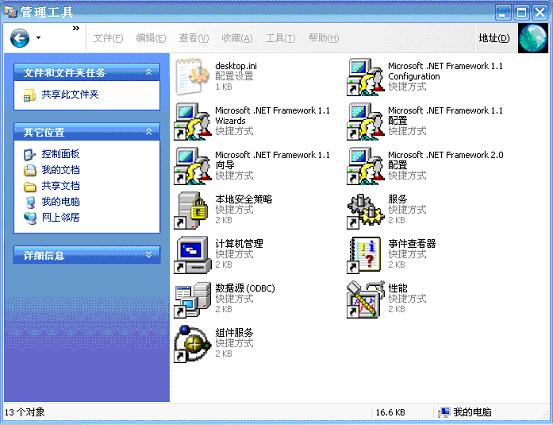Open the 事件查看器 Event Viewer icon
553x425 pixels.
[x=365, y=255]
